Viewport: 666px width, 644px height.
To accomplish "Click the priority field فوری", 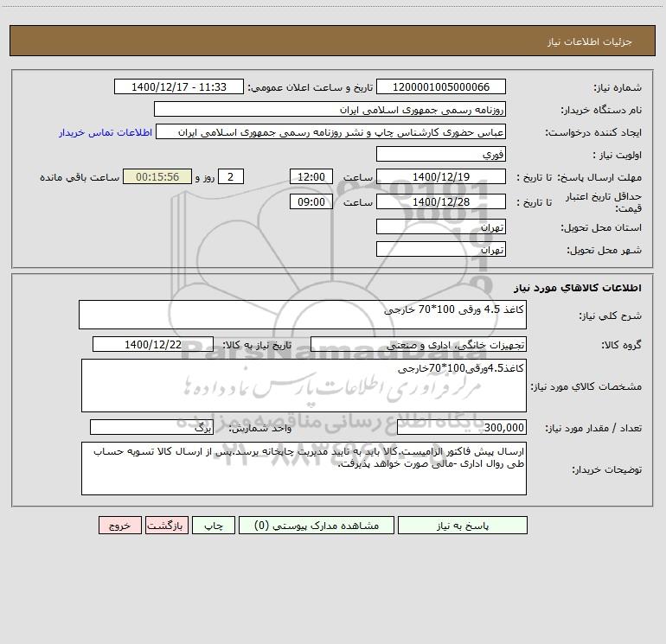I will pyautogui.click(x=441, y=154).
